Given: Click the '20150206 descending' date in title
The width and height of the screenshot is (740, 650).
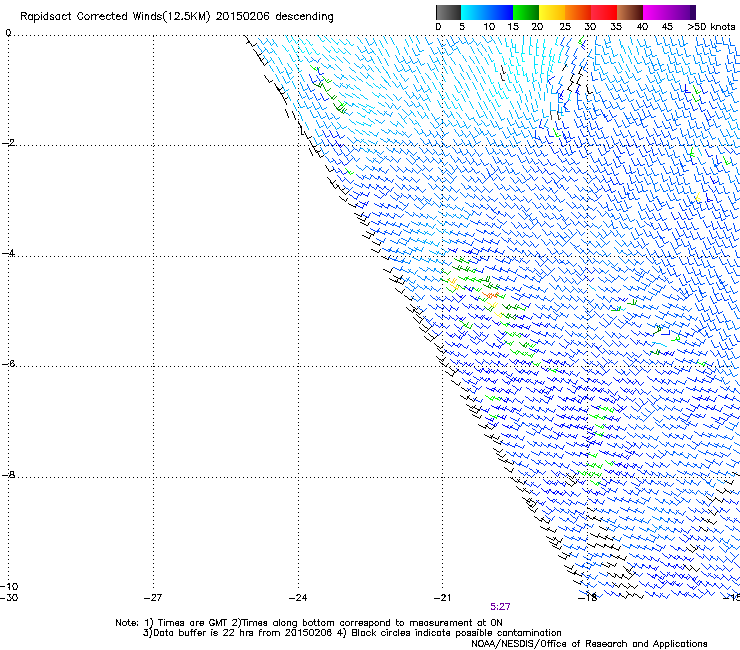Looking at the screenshot, I should click(x=274, y=17).
